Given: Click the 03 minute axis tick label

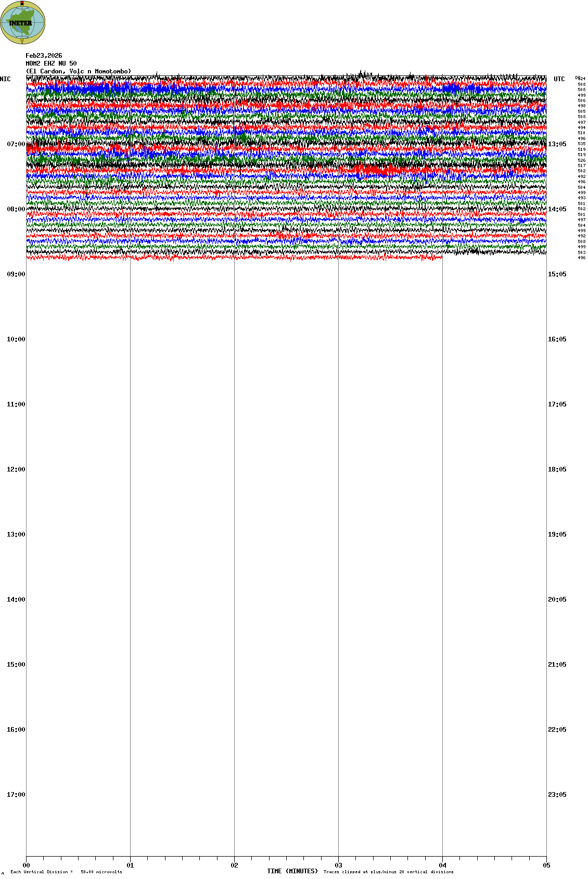Looking at the screenshot, I should coord(338,865).
